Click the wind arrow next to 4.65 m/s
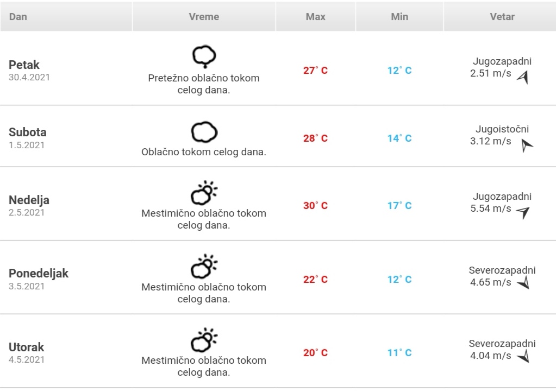Image resolution: width=556 pixels, height=392 pixels. 523,282
